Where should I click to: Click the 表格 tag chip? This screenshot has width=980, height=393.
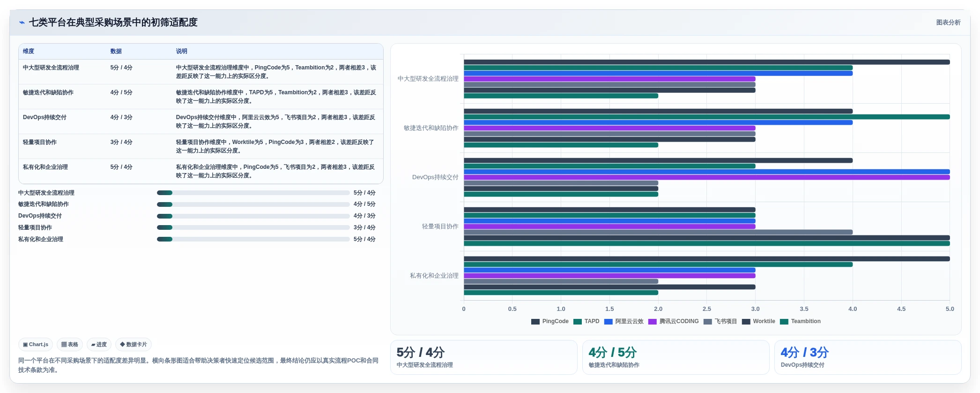(70, 345)
